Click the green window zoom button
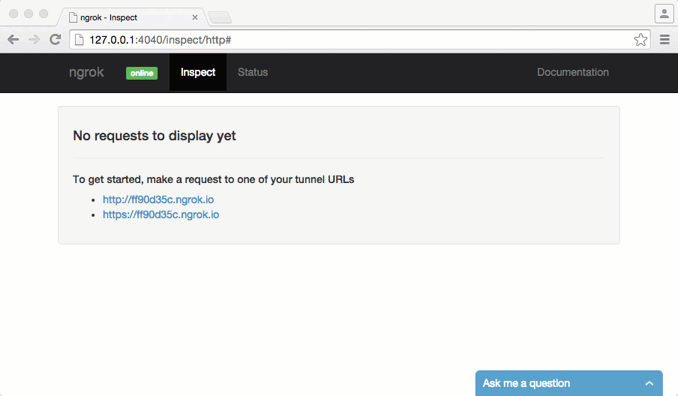678x396 pixels. (44, 13)
